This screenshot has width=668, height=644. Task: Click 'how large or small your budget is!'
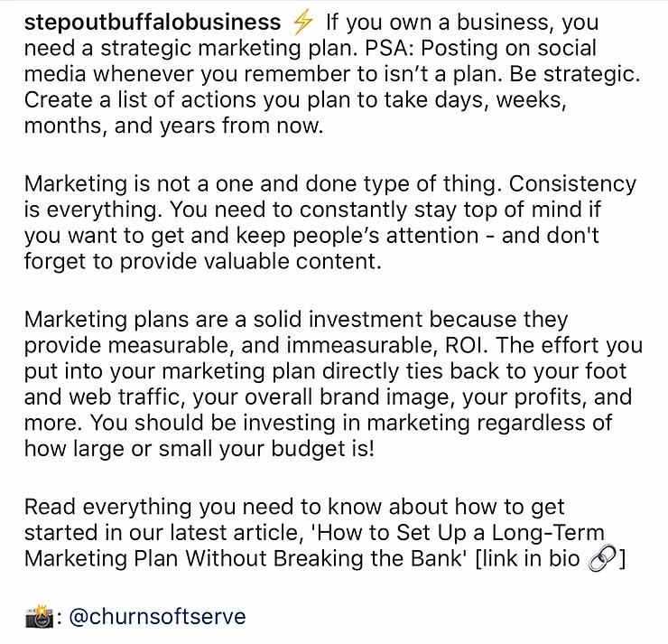[199, 449]
